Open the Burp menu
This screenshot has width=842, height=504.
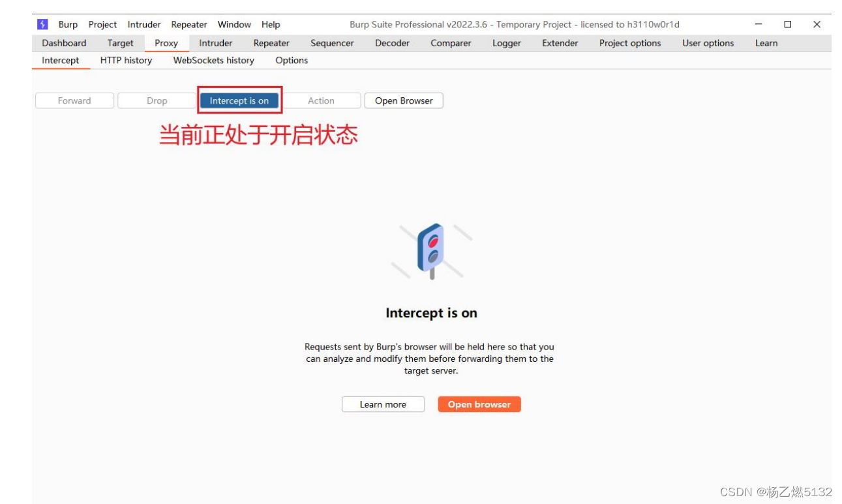click(x=68, y=25)
